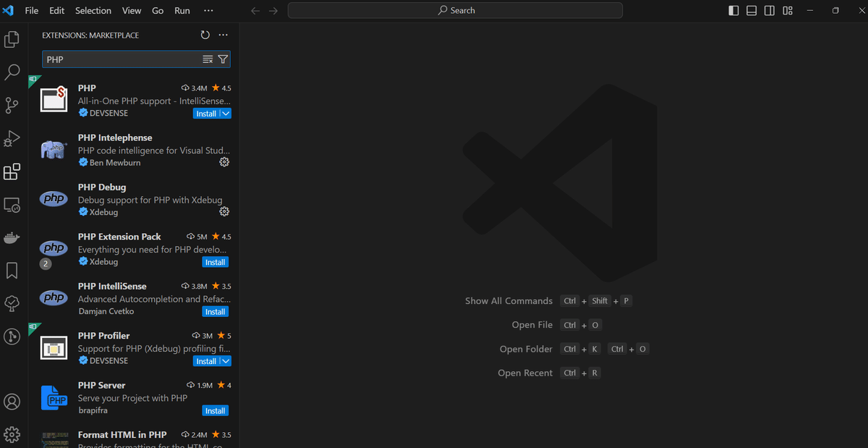Open the View menu
The height and width of the screenshot is (448, 868).
tap(132, 11)
